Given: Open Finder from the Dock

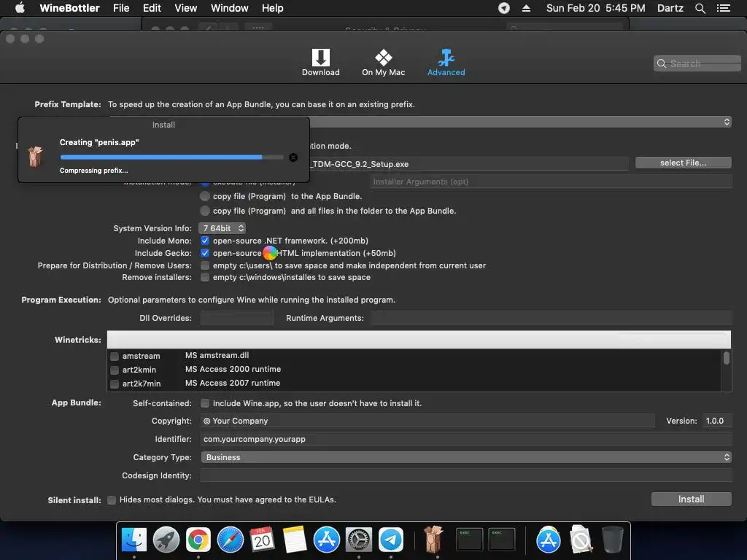Looking at the screenshot, I should pos(134,540).
